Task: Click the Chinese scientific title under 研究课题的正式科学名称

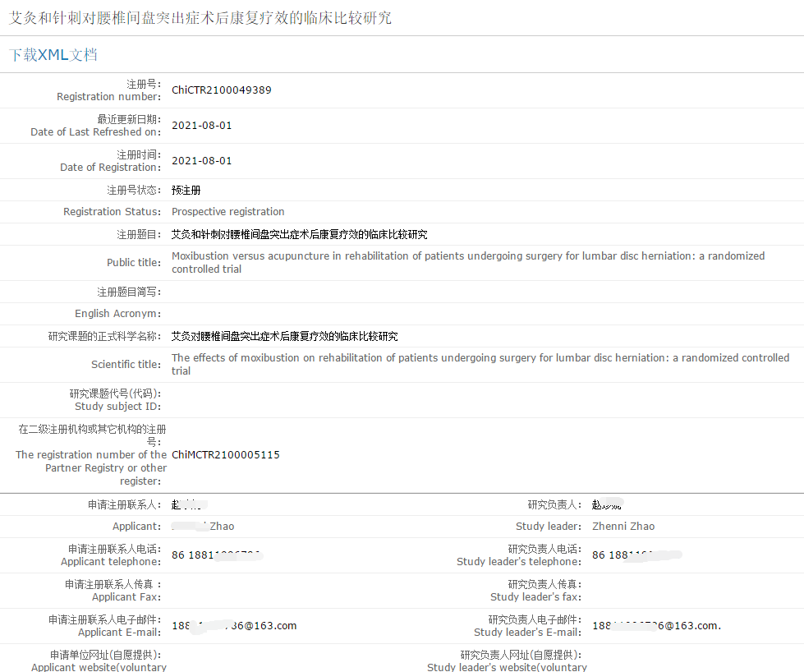Action: click(x=284, y=337)
